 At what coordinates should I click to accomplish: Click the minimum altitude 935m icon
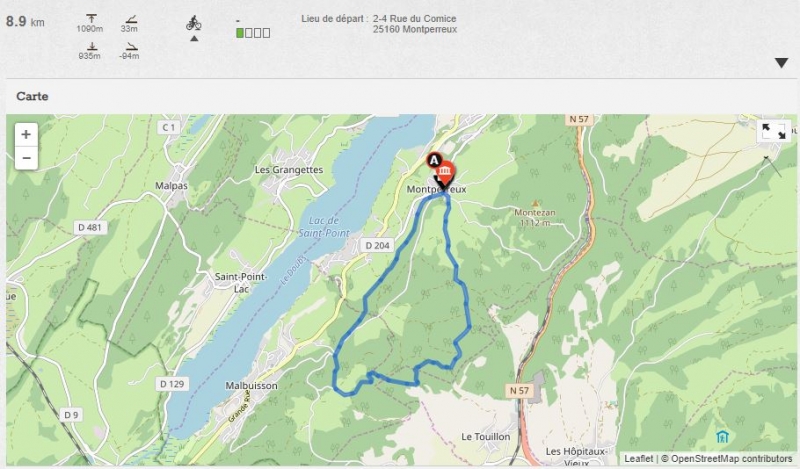(91, 46)
